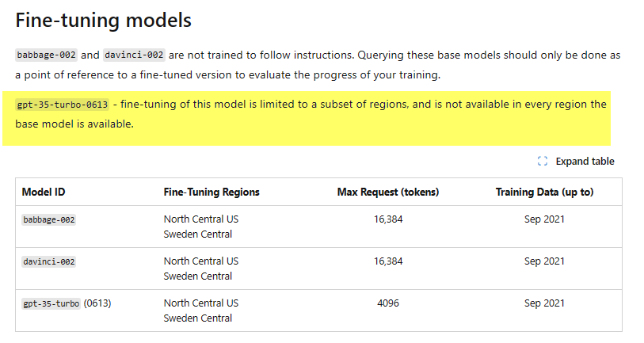Viewport: 644px width, 343px height.
Task: Click the Model ID column header
Action: coord(44,192)
